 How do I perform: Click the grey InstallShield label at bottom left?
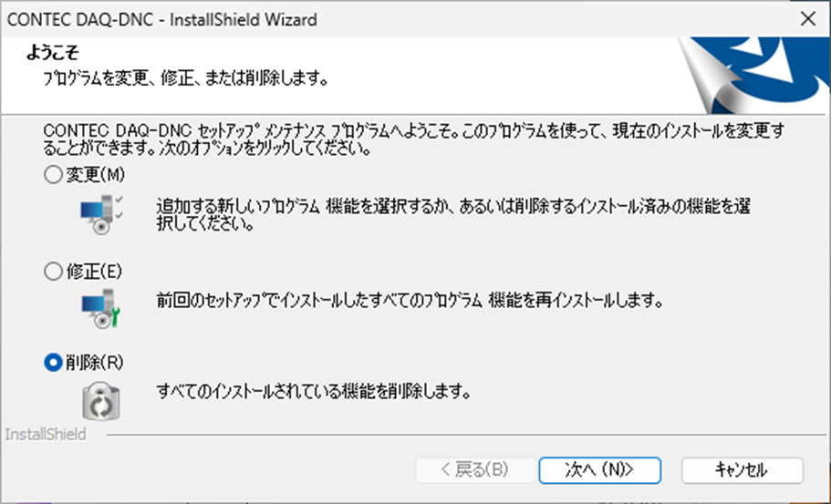coord(46,435)
